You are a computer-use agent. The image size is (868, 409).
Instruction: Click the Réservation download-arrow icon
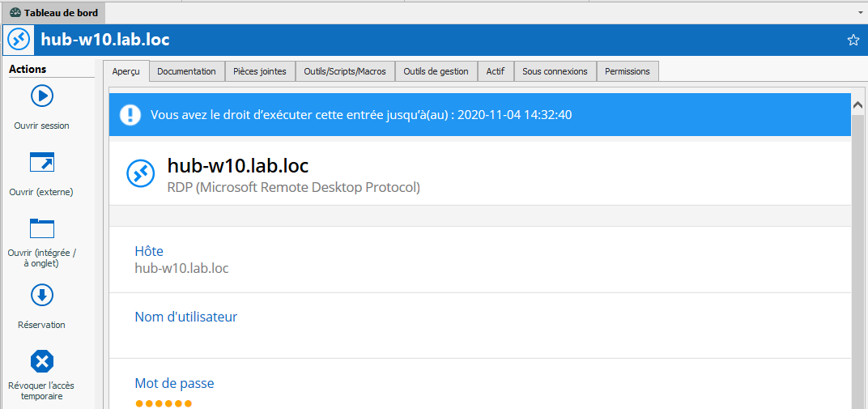pos(42,296)
